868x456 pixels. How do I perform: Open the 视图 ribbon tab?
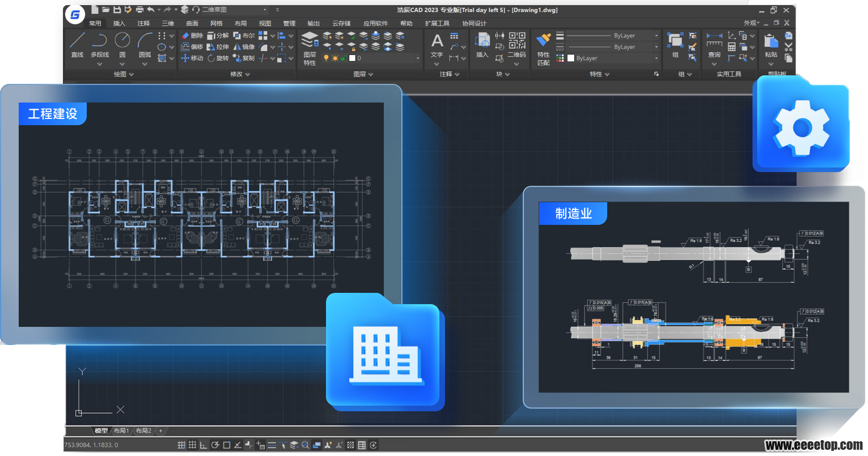pyautogui.click(x=265, y=23)
